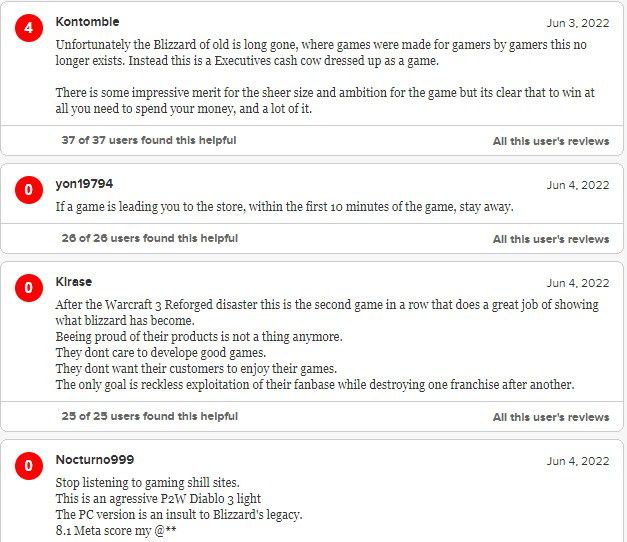Open yon19794's user profile
This screenshot has width=627, height=542.
[x=84, y=184]
